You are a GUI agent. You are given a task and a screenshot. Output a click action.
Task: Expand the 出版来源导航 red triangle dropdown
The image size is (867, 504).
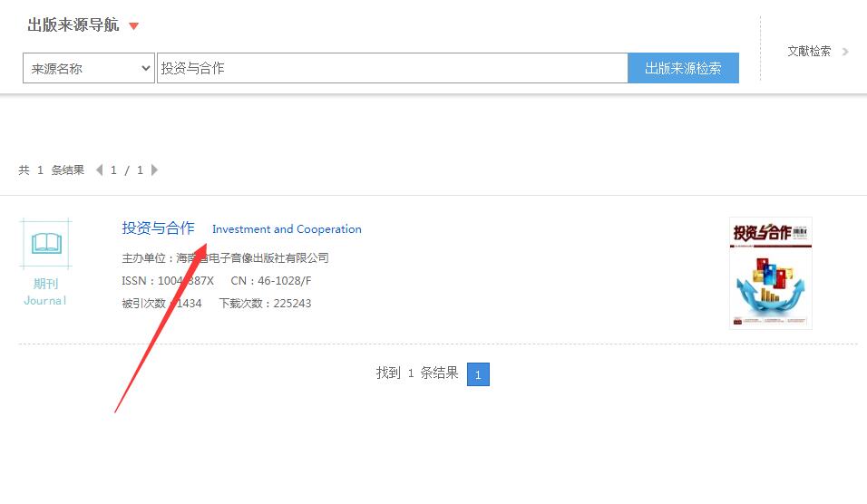click(133, 26)
